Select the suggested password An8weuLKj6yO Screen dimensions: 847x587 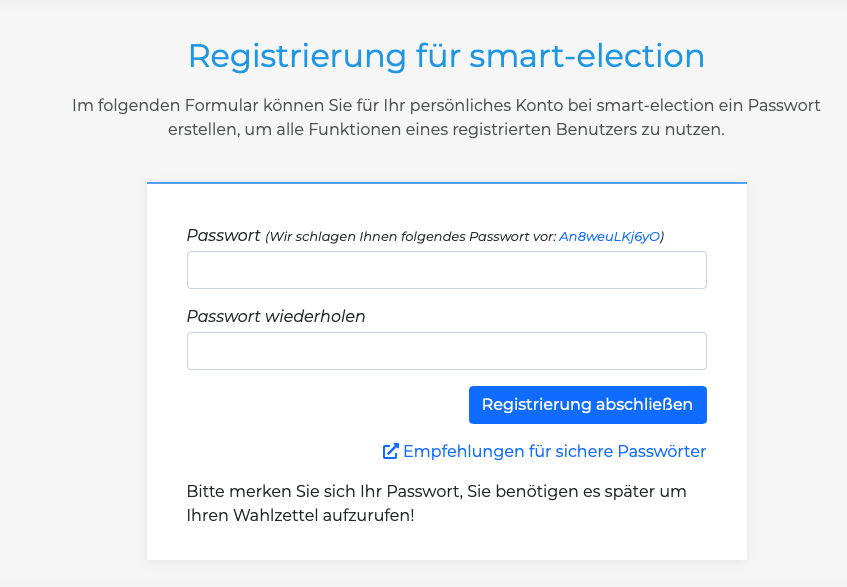coord(609,237)
